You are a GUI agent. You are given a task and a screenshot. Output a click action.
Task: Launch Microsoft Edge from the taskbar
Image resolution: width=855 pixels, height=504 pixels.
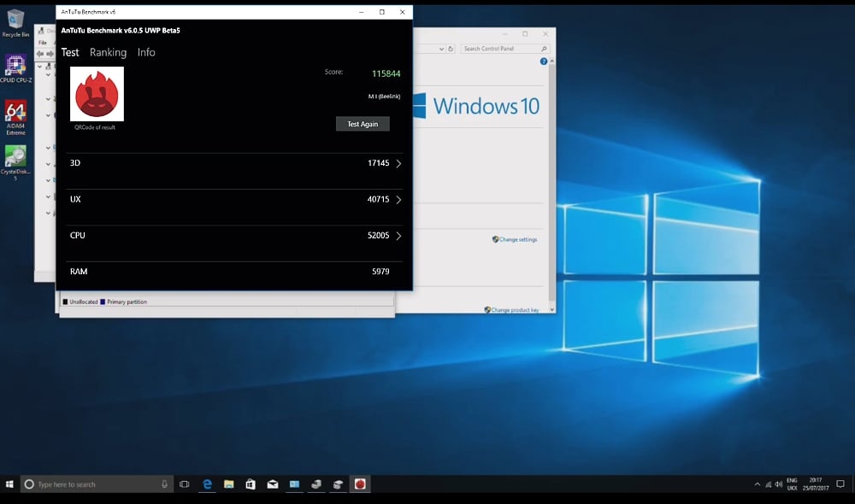(x=207, y=484)
